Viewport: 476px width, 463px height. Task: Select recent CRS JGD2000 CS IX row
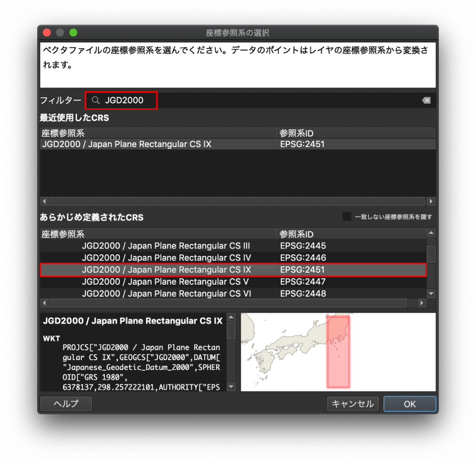pyautogui.click(x=238, y=144)
